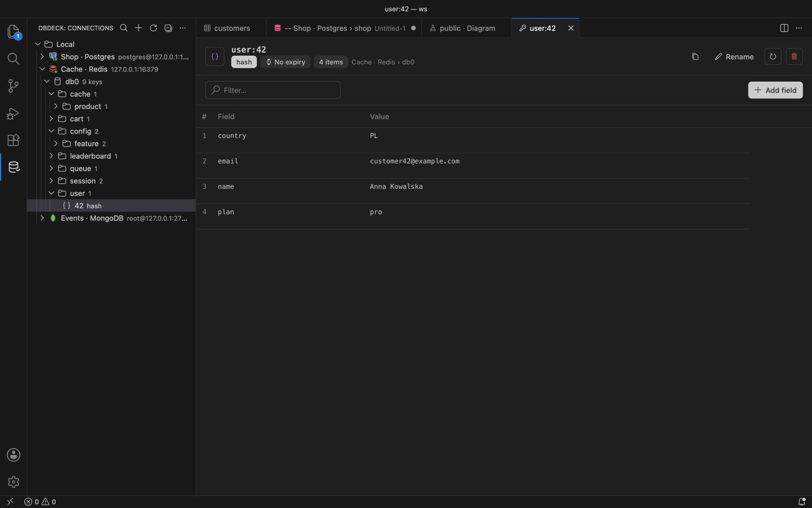Open the Run and Debug view
The image size is (812, 508).
(14, 113)
